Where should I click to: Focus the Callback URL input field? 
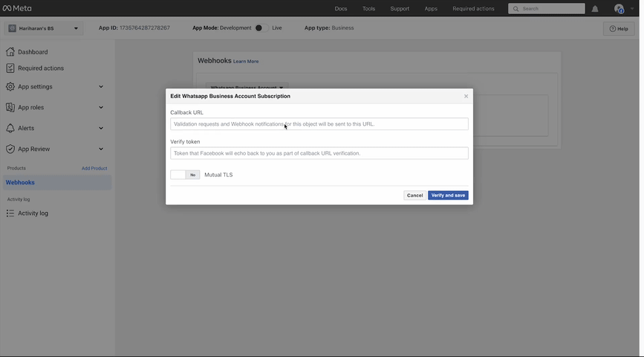point(319,123)
